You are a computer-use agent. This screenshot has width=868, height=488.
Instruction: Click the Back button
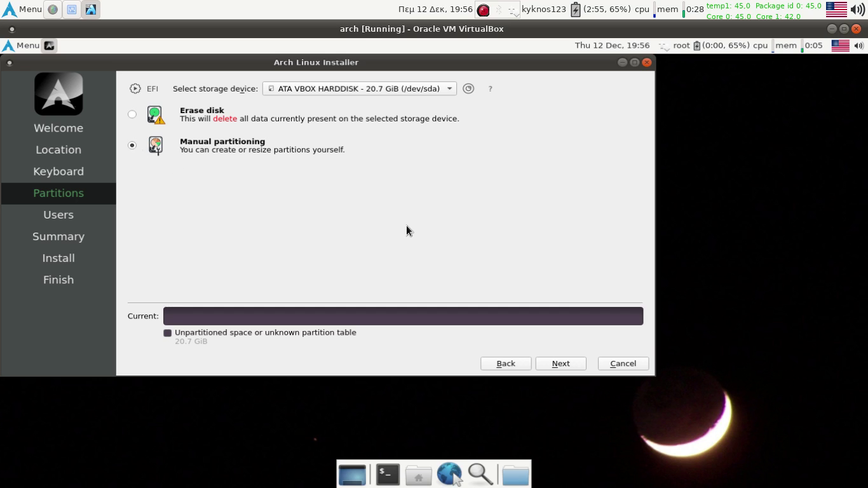[x=506, y=363]
